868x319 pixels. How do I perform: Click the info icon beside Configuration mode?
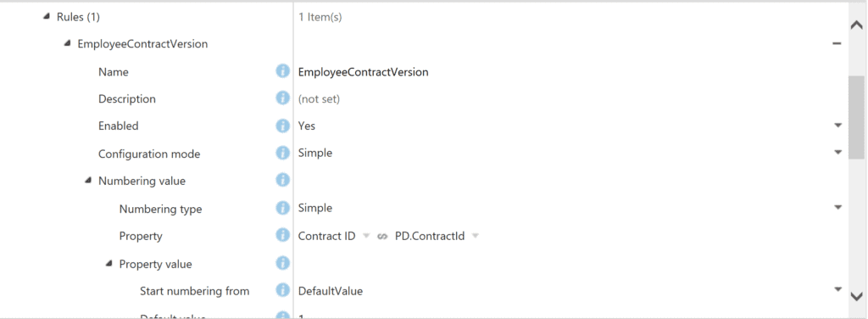(283, 153)
